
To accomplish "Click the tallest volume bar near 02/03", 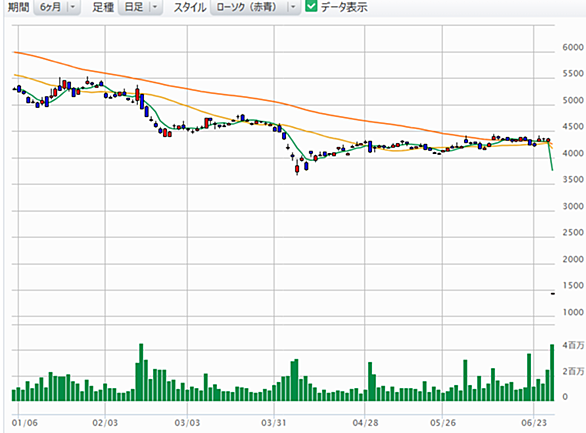I will pos(141,372).
